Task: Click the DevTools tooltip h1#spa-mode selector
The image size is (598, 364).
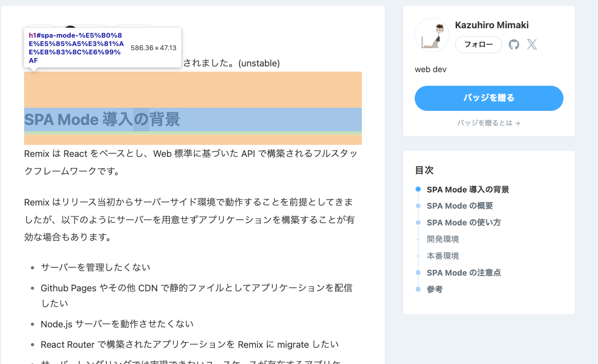Action: point(76,48)
